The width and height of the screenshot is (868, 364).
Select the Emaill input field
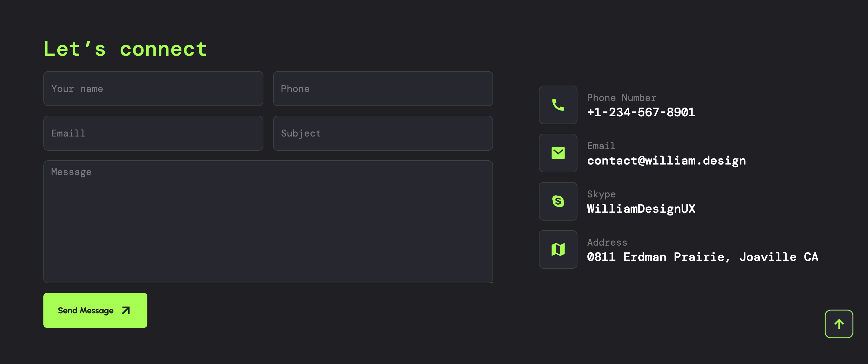(153, 133)
